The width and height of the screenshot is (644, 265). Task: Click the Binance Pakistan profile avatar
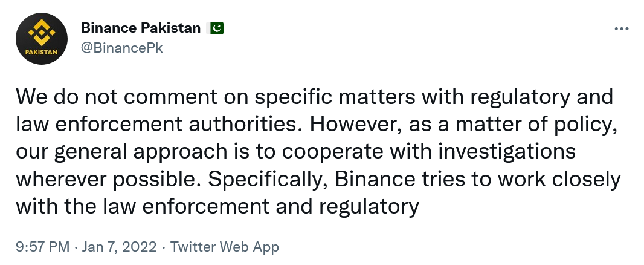(x=41, y=38)
